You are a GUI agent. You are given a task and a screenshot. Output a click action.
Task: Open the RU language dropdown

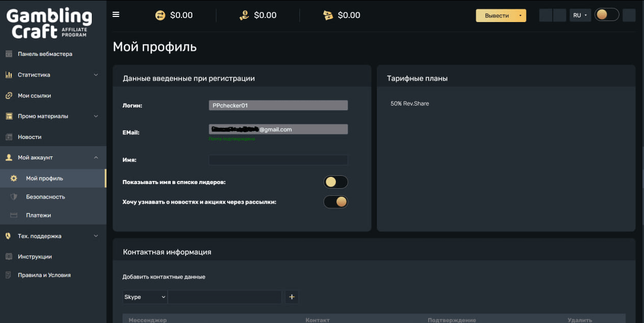coord(580,15)
